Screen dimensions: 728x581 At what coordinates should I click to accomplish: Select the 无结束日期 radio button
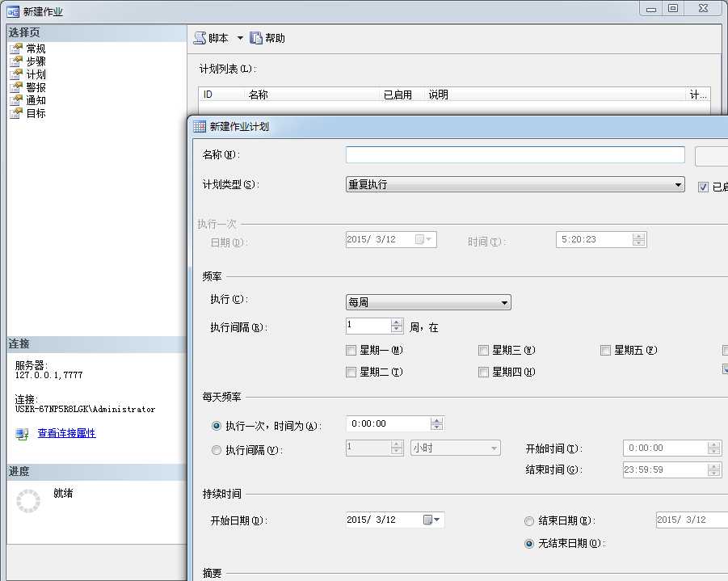pyautogui.click(x=528, y=543)
